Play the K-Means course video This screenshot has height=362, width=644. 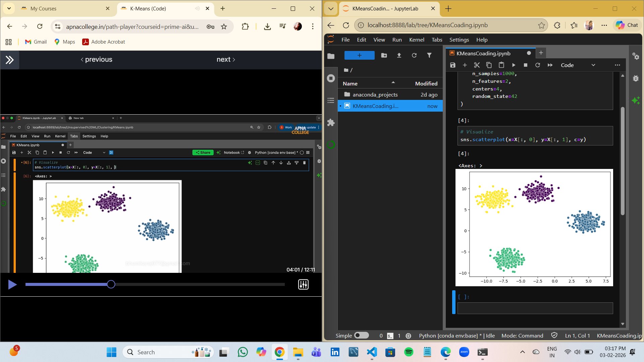pos(12,285)
